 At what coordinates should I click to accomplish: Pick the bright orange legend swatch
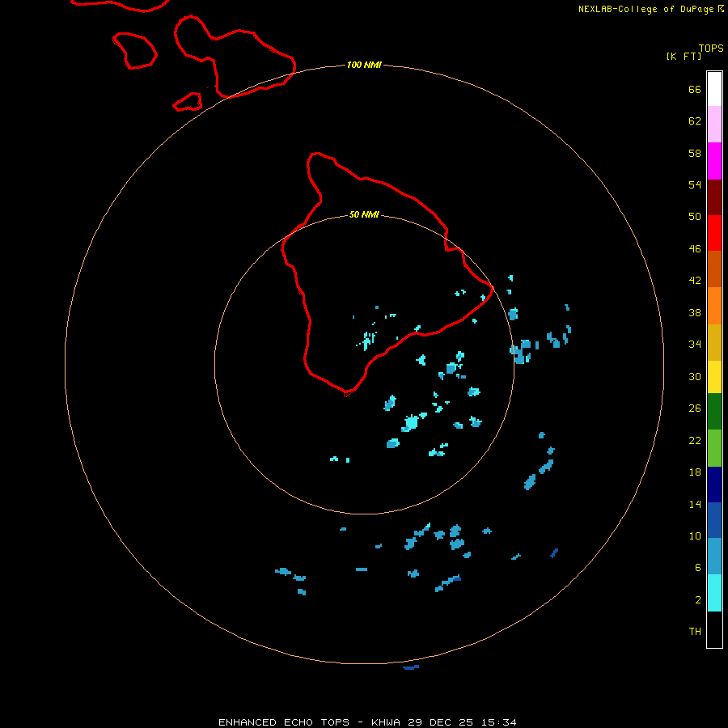point(714,306)
